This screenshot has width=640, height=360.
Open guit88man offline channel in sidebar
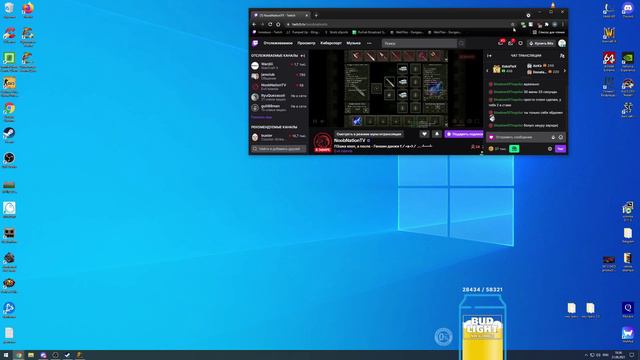click(x=279, y=108)
